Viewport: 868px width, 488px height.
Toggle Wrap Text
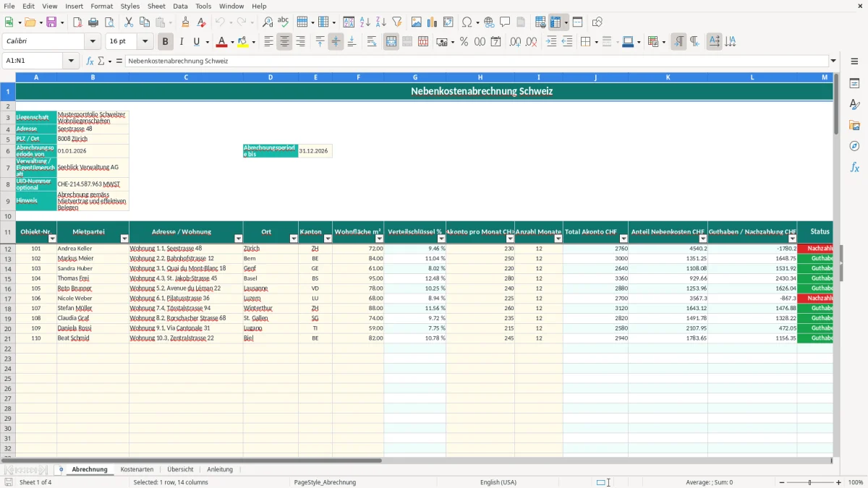click(372, 42)
